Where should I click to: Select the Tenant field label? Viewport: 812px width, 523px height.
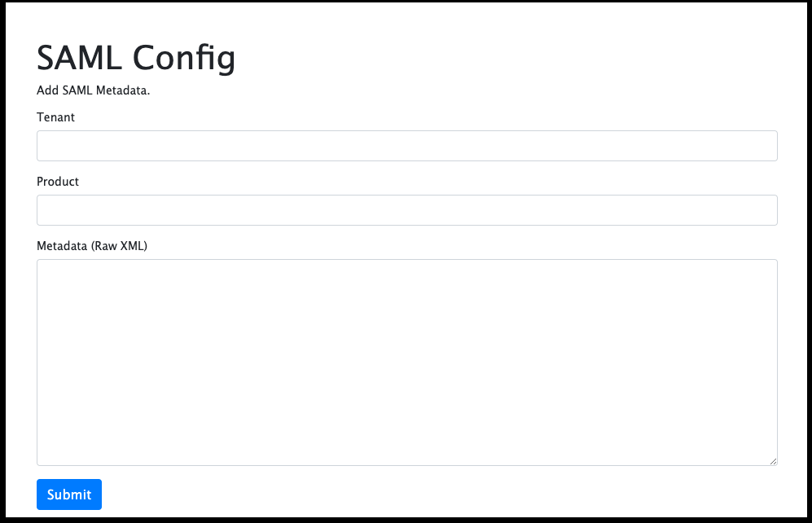pyautogui.click(x=55, y=116)
